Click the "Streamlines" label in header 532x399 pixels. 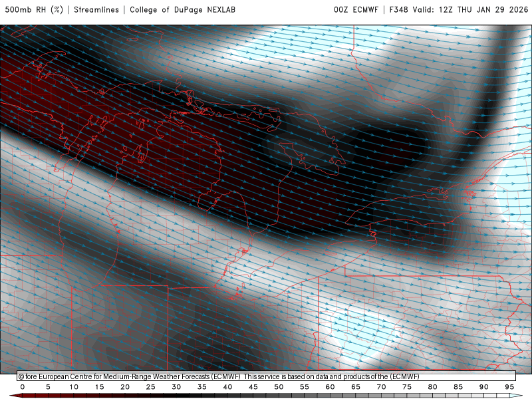(x=96, y=9)
